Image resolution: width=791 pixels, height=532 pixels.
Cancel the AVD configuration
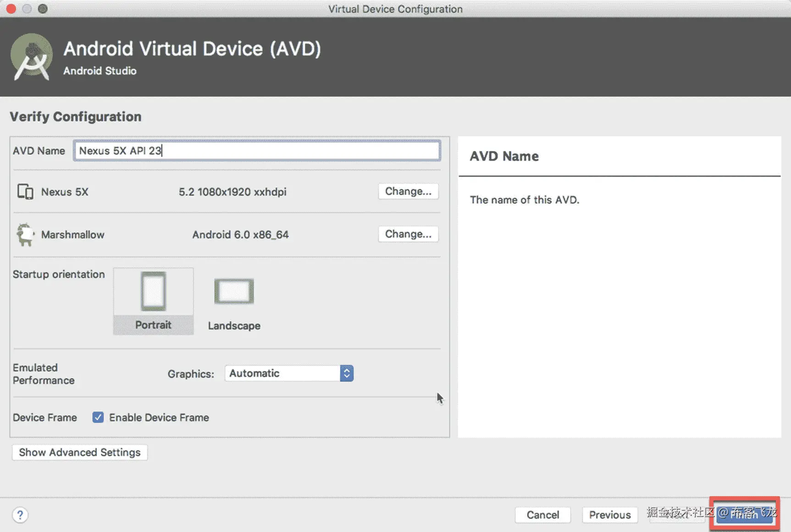(543, 515)
